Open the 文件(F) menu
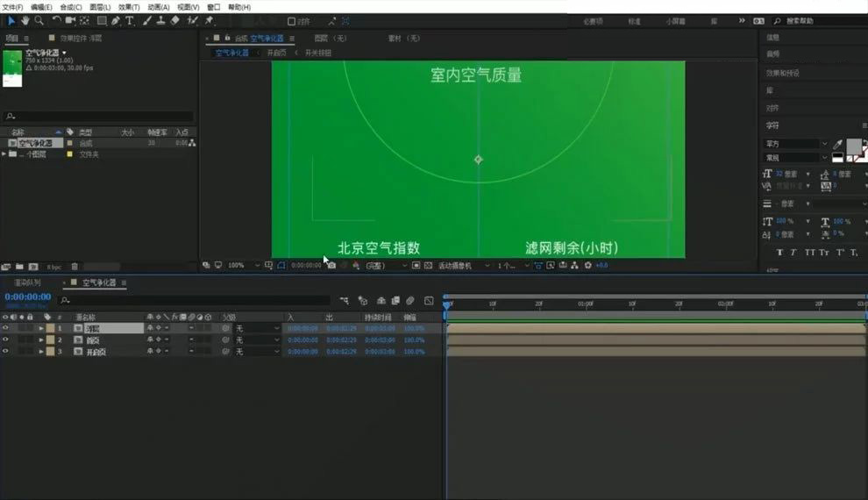The width and height of the screenshot is (868, 500). point(12,7)
